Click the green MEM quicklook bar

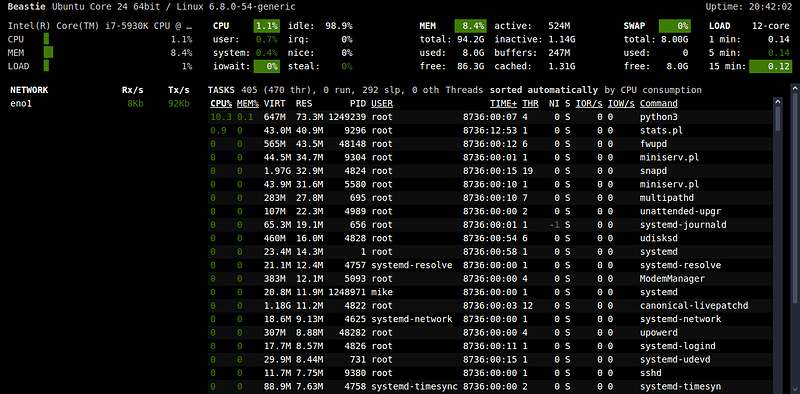pos(48,53)
